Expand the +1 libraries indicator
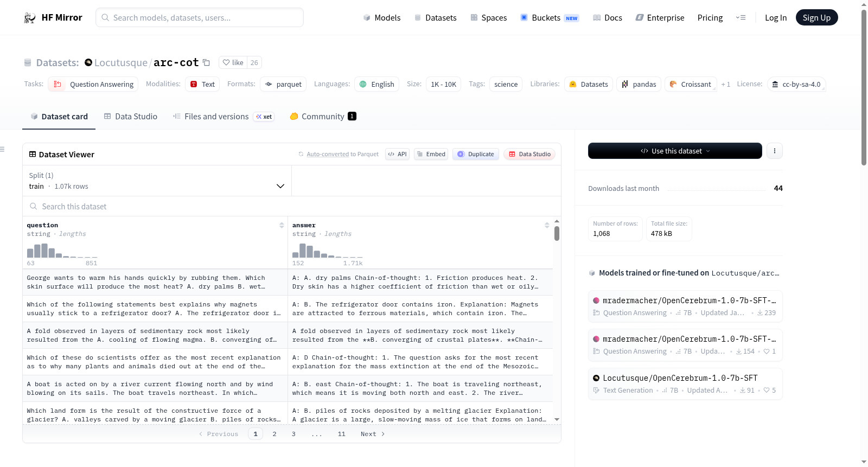This screenshot has width=868, height=467. pos(725,84)
